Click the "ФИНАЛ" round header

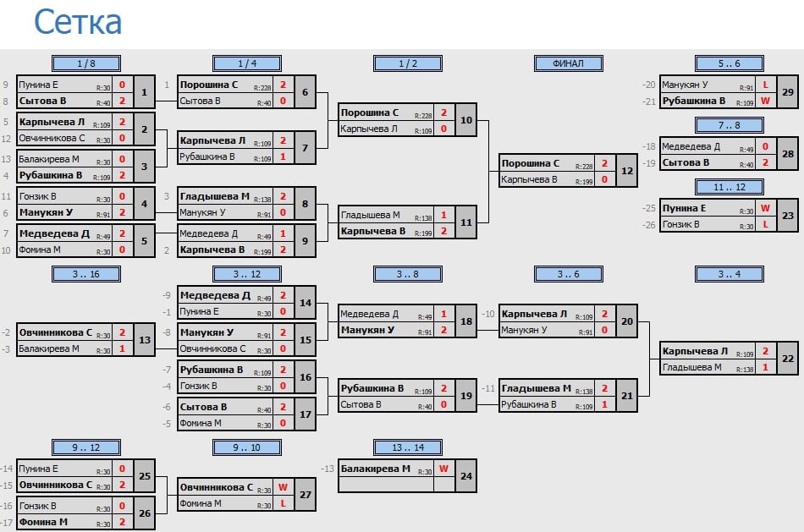click(x=568, y=63)
